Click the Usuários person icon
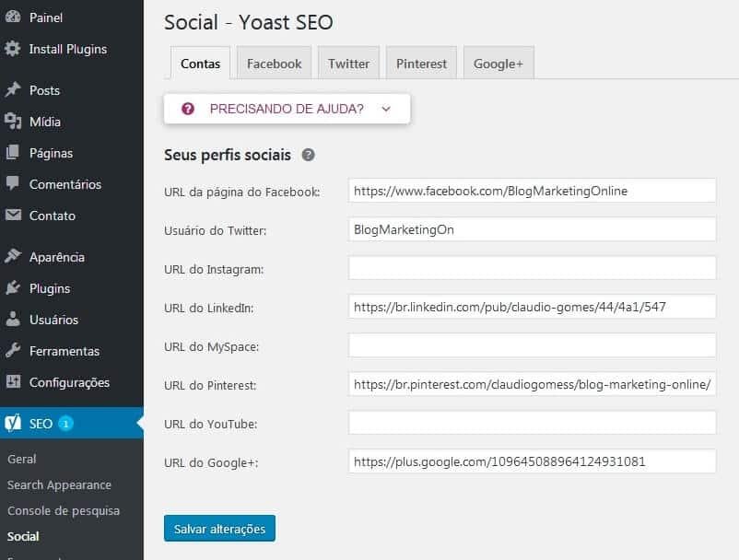This screenshot has height=560, width=739. (13, 319)
